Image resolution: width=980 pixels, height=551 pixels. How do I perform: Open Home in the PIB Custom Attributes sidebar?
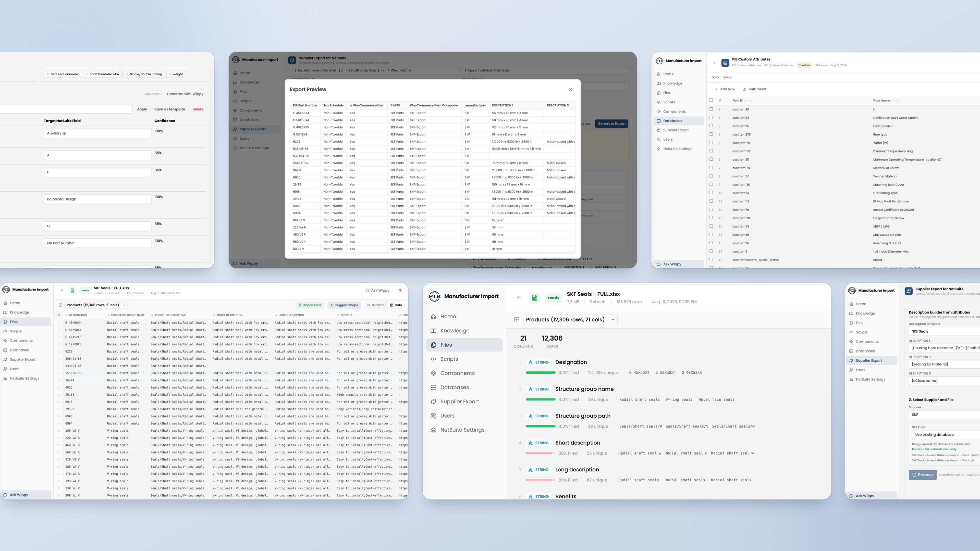pos(679,74)
